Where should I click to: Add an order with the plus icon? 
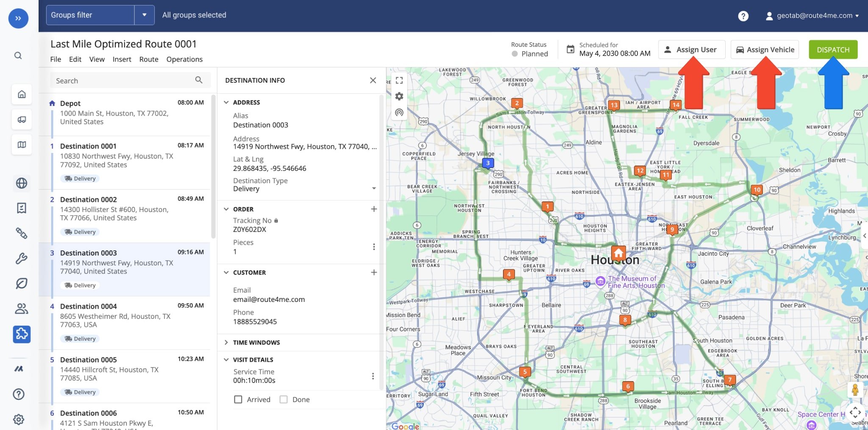click(374, 209)
